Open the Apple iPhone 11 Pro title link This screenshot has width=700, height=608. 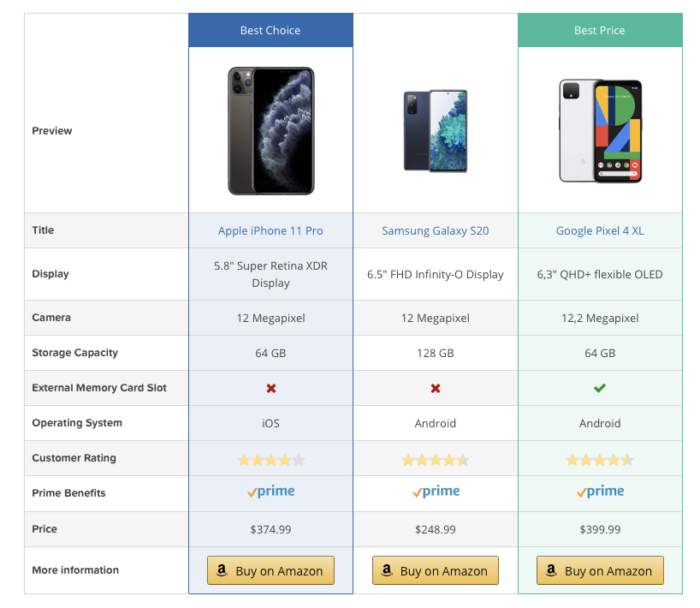tap(270, 230)
